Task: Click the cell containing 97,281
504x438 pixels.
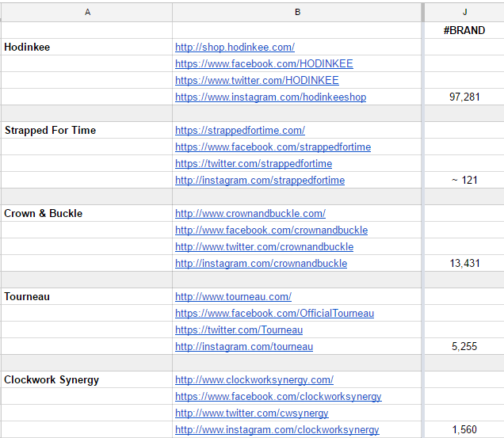Action: pos(465,97)
